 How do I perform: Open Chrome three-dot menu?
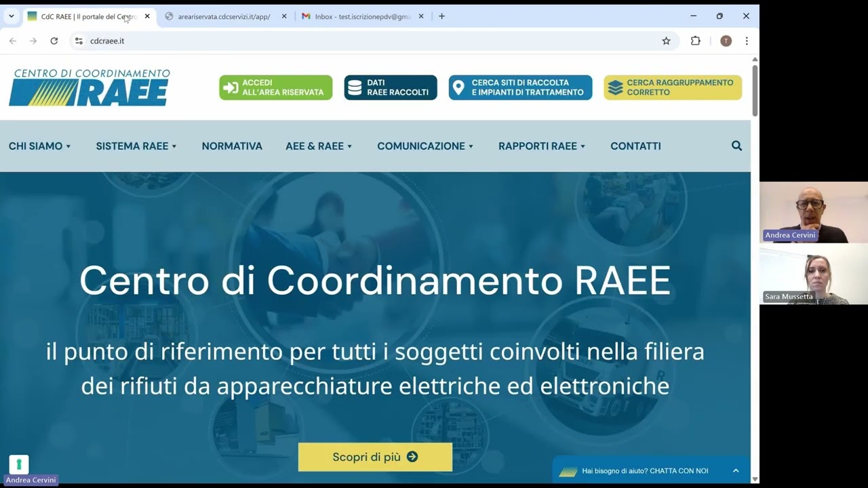(x=747, y=41)
